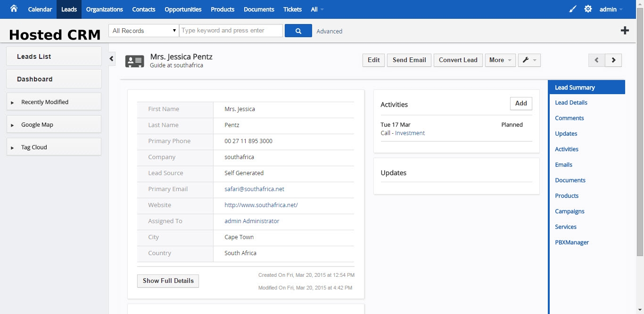Click the Show Full Details button

(168, 281)
